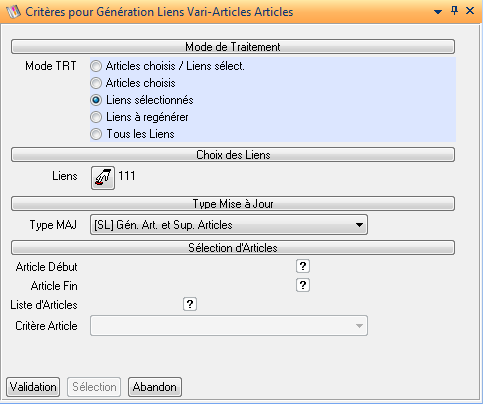The height and width of the screenshot is (404, 483).
Task: Open the window options arrow in title bar
Action: (x=438, y=12)
